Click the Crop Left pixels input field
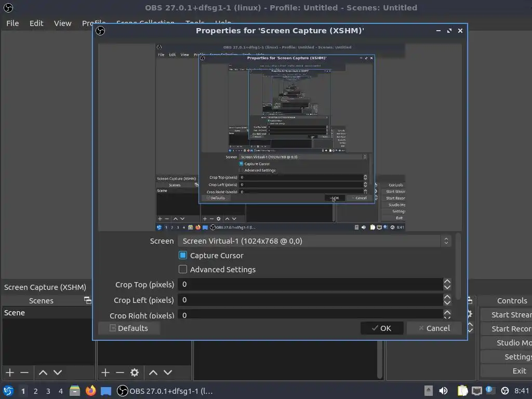The height and width of the screenshot is (399, 532). (311, 300)
